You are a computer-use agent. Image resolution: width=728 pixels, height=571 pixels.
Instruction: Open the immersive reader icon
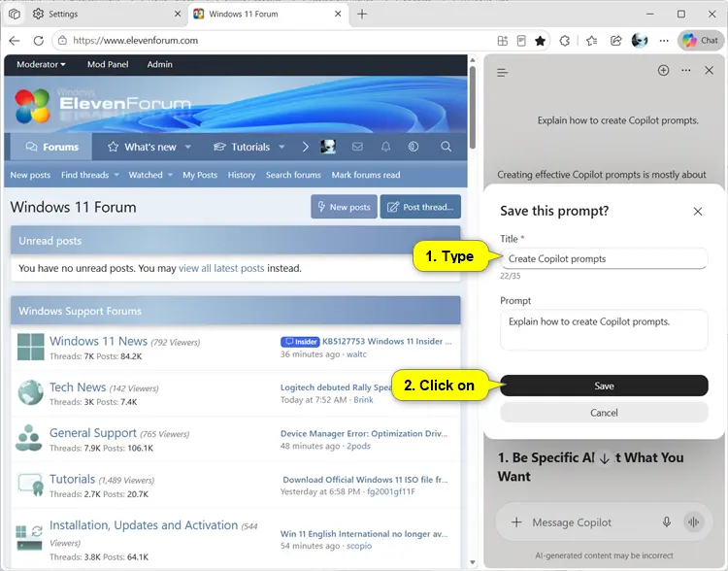pos(521,41)
